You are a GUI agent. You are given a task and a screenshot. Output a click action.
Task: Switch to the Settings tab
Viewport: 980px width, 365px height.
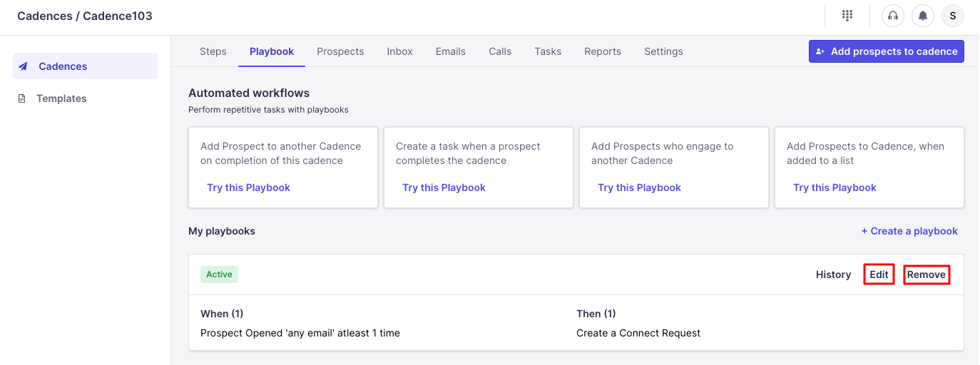click(x=663, y=51)
